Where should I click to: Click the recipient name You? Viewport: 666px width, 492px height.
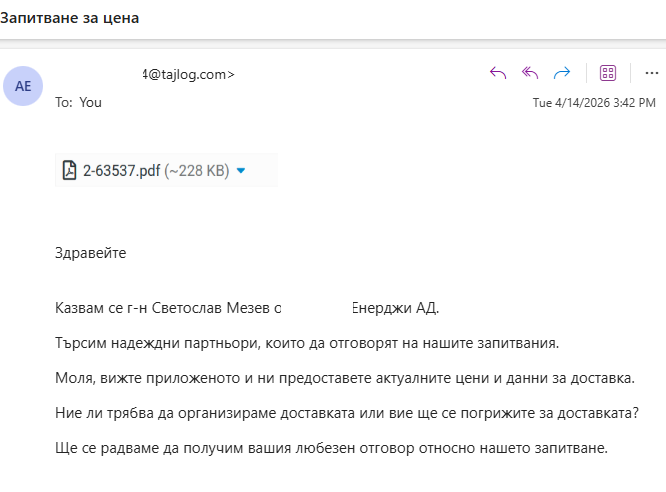(x=90, y=102)
